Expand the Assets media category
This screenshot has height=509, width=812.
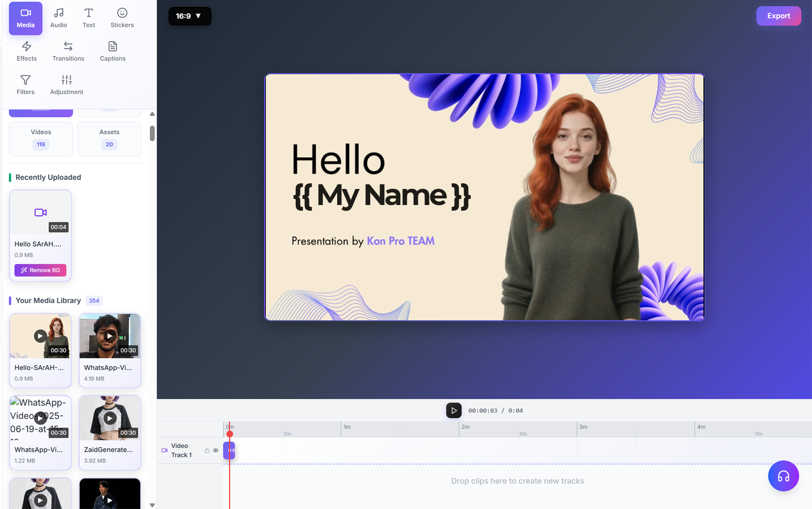coord(109,139)
